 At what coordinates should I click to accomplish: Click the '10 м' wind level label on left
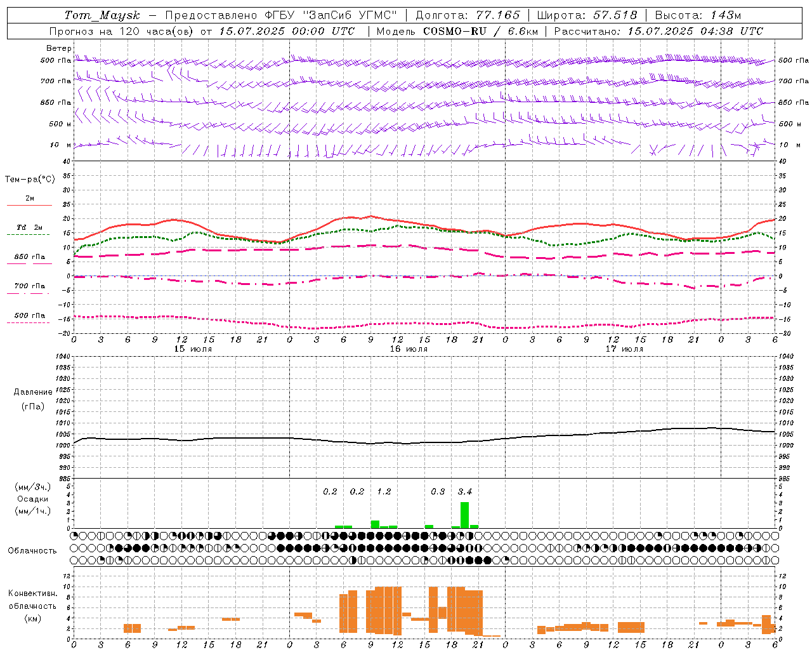pyautogui.click(x=61, y=145)
